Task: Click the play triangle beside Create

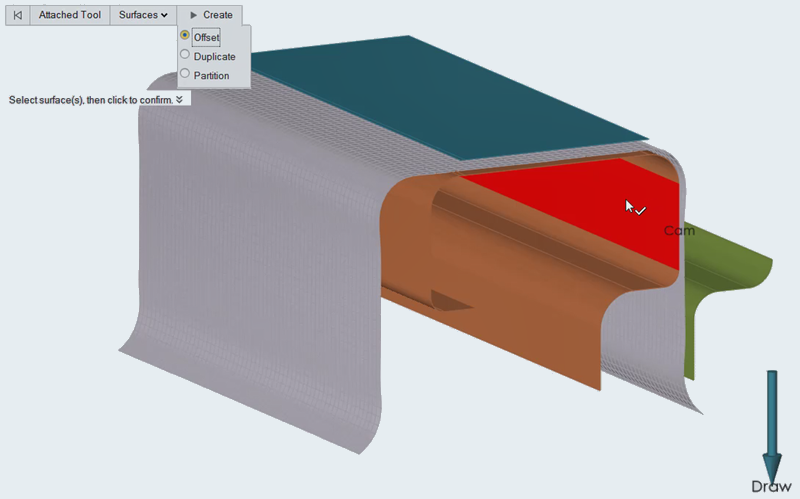Action: click(194, 15)
